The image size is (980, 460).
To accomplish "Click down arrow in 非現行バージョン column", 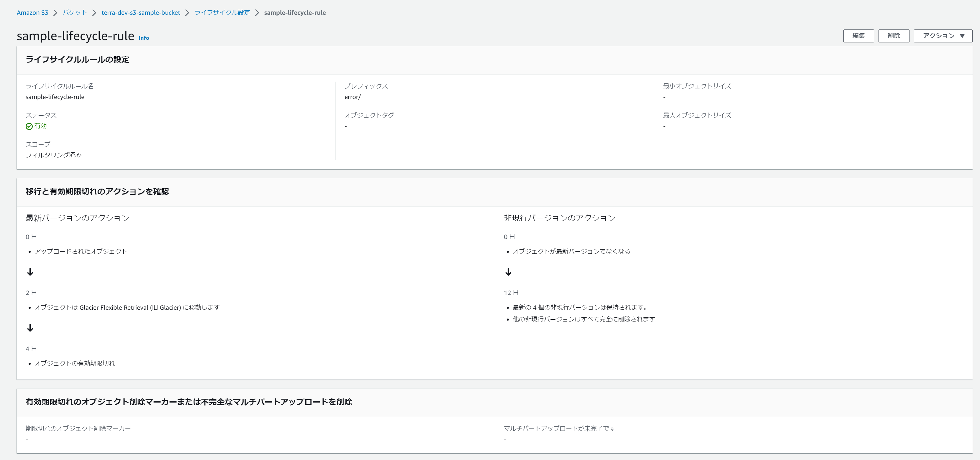I will (x=508, y=272).
